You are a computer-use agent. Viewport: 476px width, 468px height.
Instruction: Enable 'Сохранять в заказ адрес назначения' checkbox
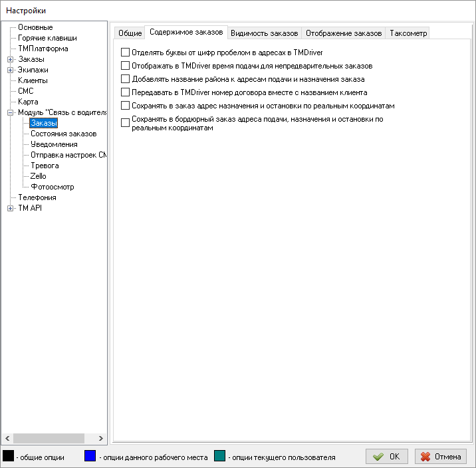pyautogui.click(x=125, y=106)
